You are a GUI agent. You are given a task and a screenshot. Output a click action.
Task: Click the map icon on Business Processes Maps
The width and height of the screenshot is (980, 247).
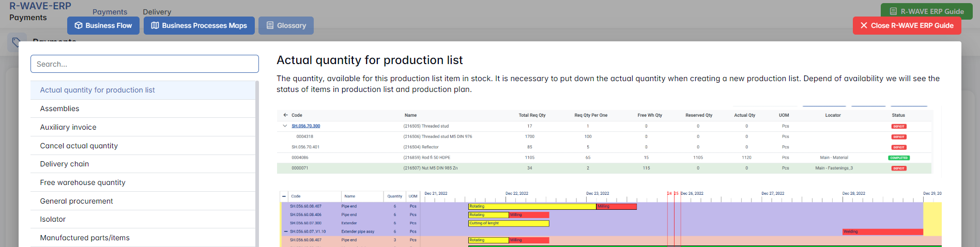pos(155,25)
